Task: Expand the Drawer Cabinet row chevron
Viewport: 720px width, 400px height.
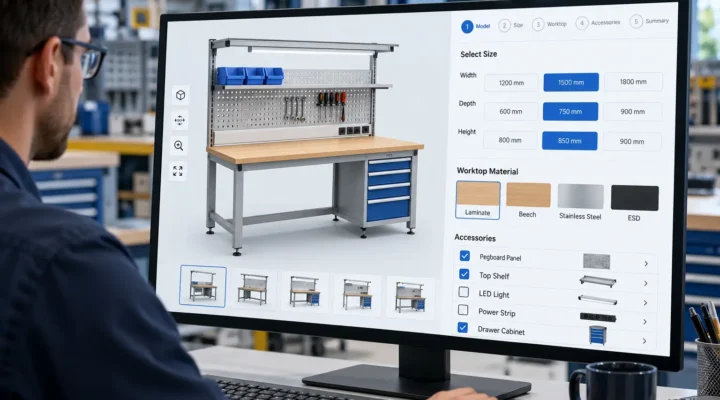Action: (x=644, y=341)
